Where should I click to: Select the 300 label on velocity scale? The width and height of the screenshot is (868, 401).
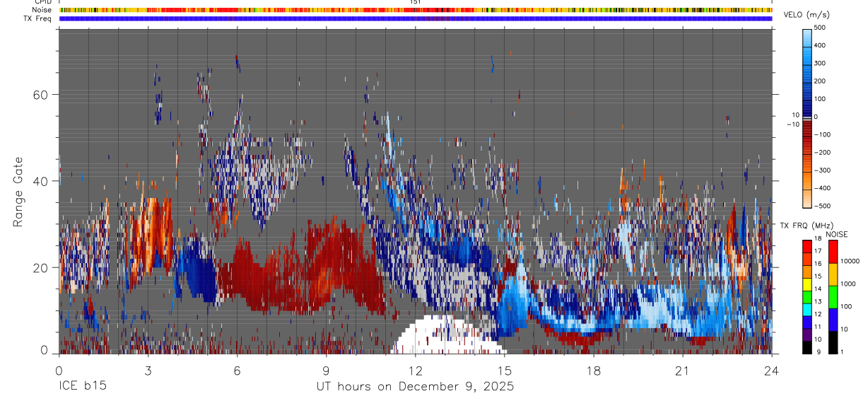(821, 63)
